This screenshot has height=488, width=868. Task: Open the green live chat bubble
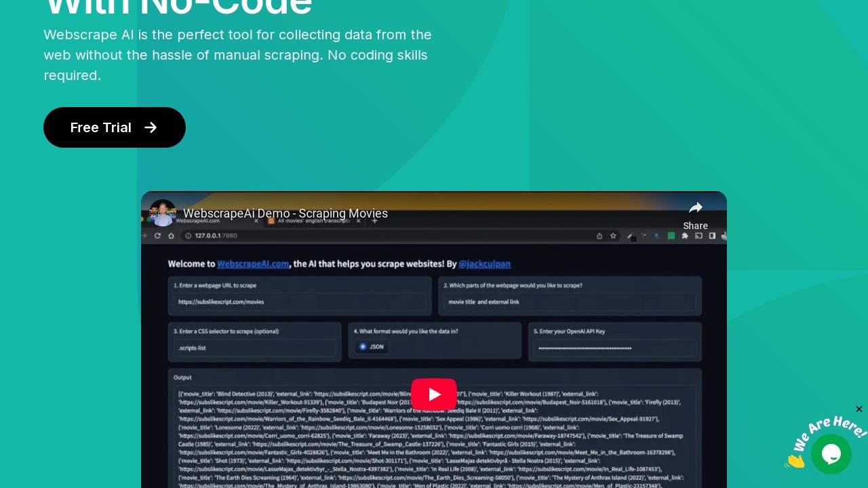[x=831, y=454]
